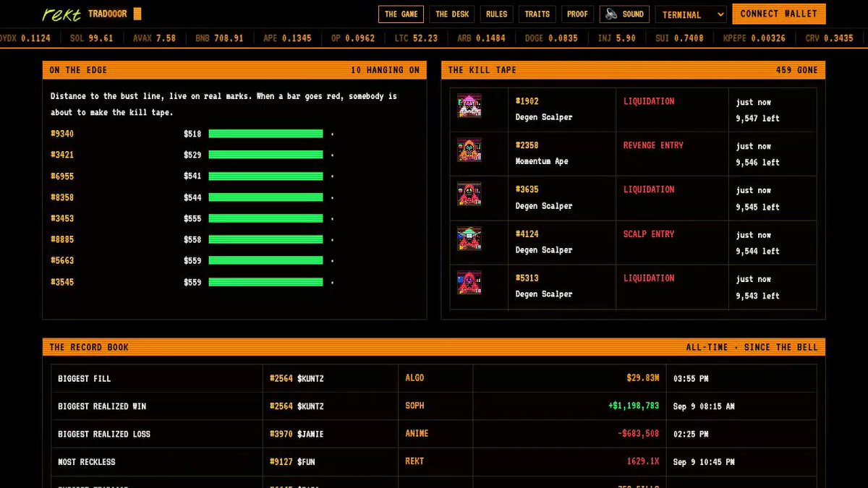Image resolution: width=868 pixels, height=488 pixels.
Task: Open the avatar of Degen Scalper #1902
Action: [469, 106]
